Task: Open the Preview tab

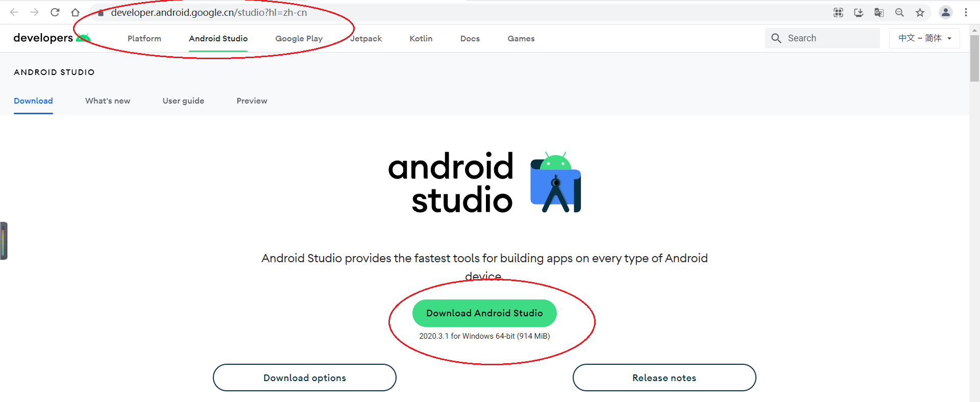Action: click(252, 101)
